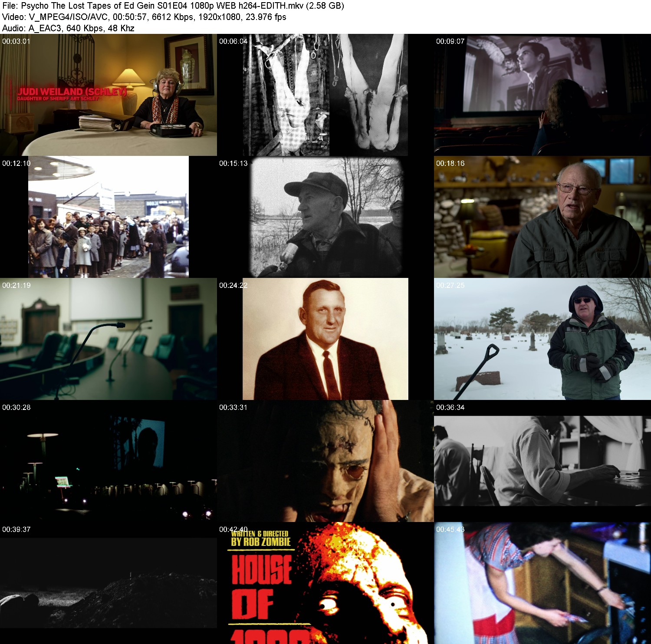This screenshot has height=644, width=651.
Task: Click the 00:03:01 timestamp
Action: (16, 41)
